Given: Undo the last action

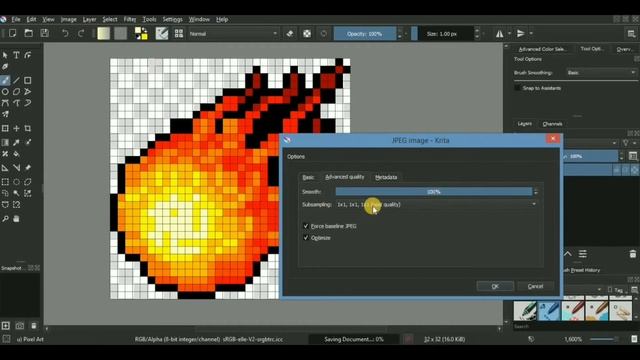Looking at the screenshot, I should tap(65, 33).
